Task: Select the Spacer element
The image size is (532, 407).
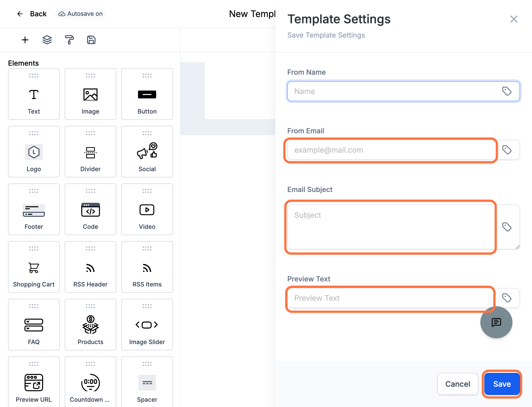Action: [147, 382]
